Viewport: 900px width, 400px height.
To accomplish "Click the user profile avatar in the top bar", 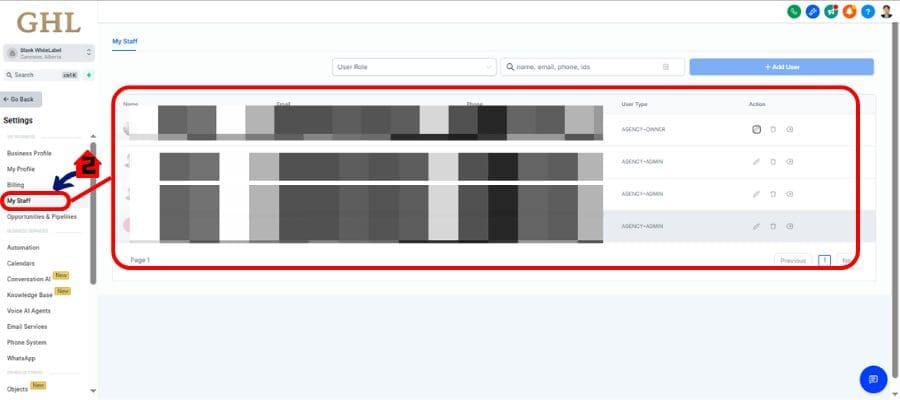I will click(886, 11).
